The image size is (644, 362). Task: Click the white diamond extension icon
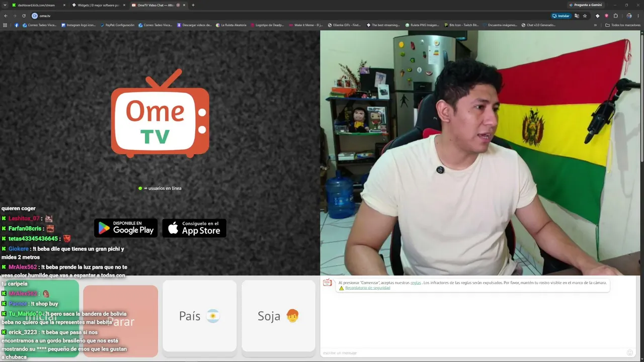(x=598, y=16)
